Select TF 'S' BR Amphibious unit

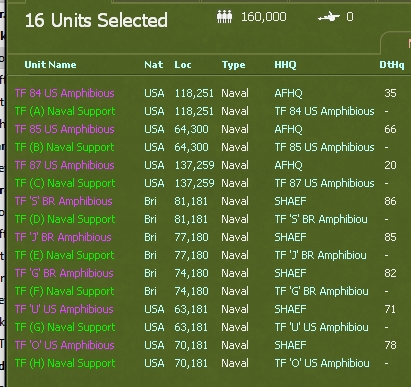click(64, 201)
